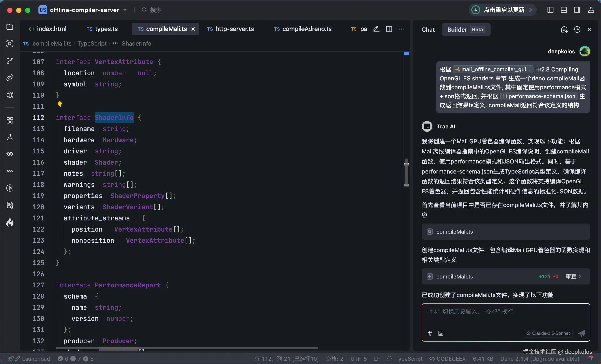This screenshot has width=601, height=364.
Task: Switch to the Chat tab
Action: coord(428,30)
